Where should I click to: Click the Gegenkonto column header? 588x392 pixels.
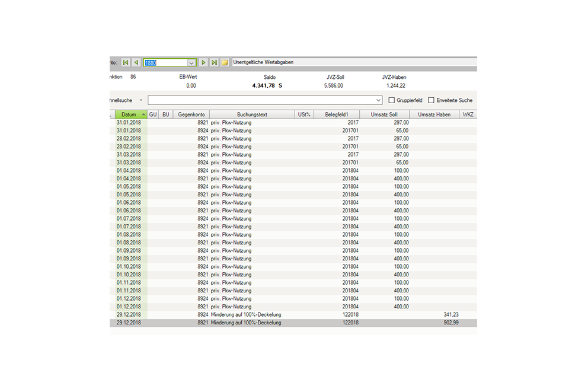[190, 114]
